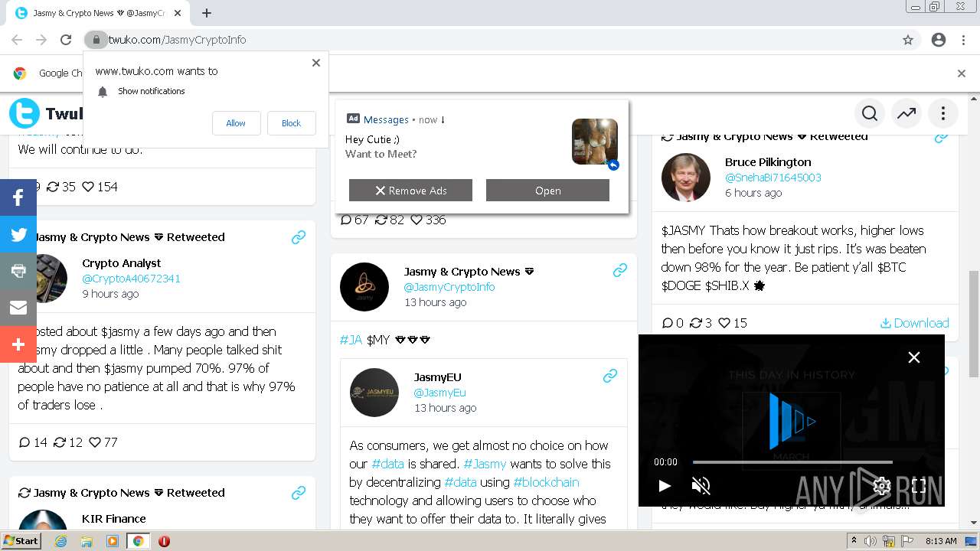Click the Twuko bird logo

click(24, 113)
